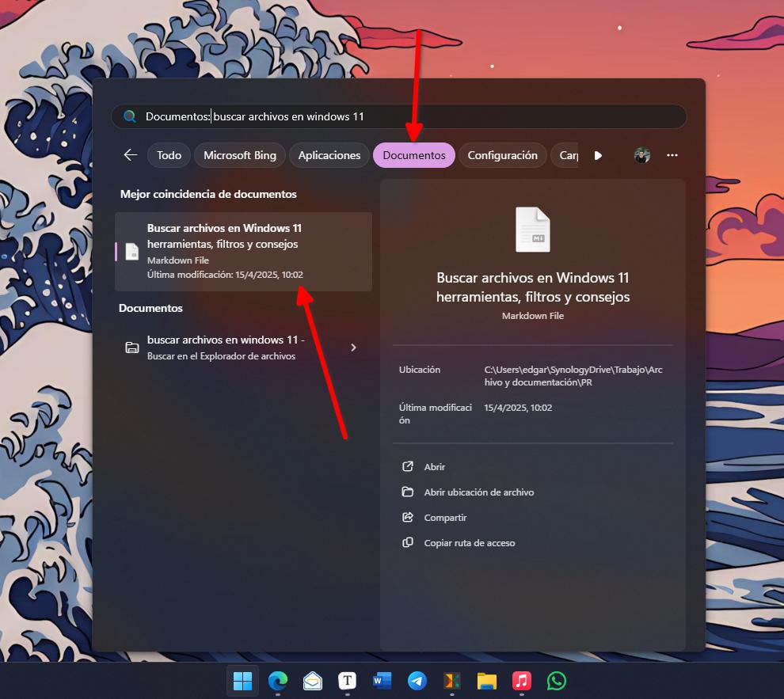This screenshot has width=784, height=699.
Task: Show more filter tabs with the arrow
Action: coord(598,155)
